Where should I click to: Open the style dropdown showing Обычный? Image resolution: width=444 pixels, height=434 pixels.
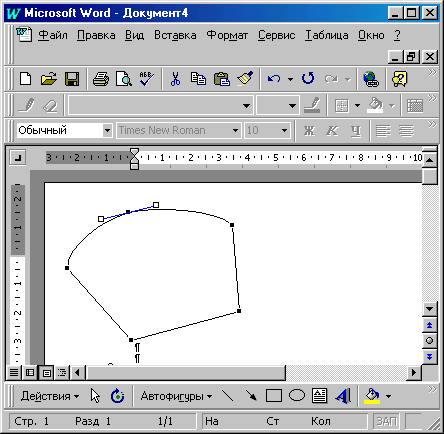click(x=107, y=130)
